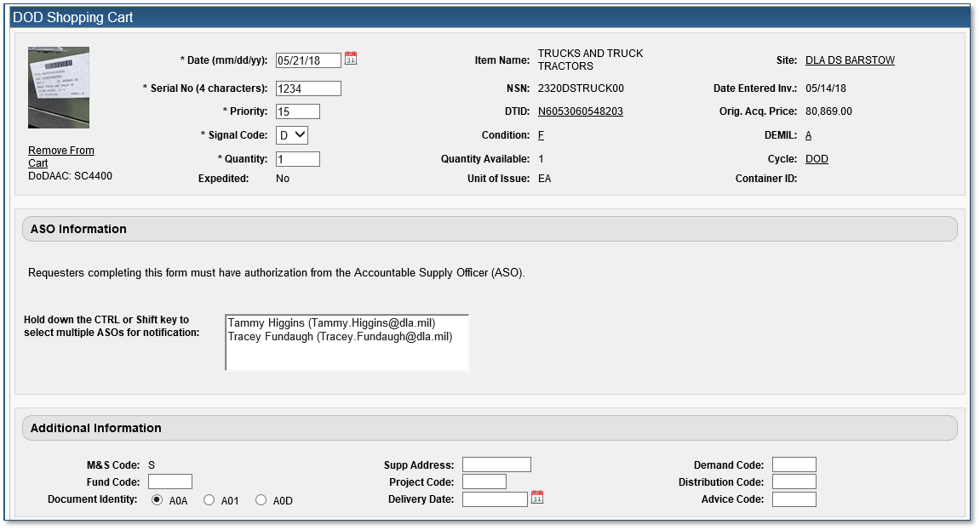Open calendar picker next to Date field

pyautogui.click(x=351, y=59)
